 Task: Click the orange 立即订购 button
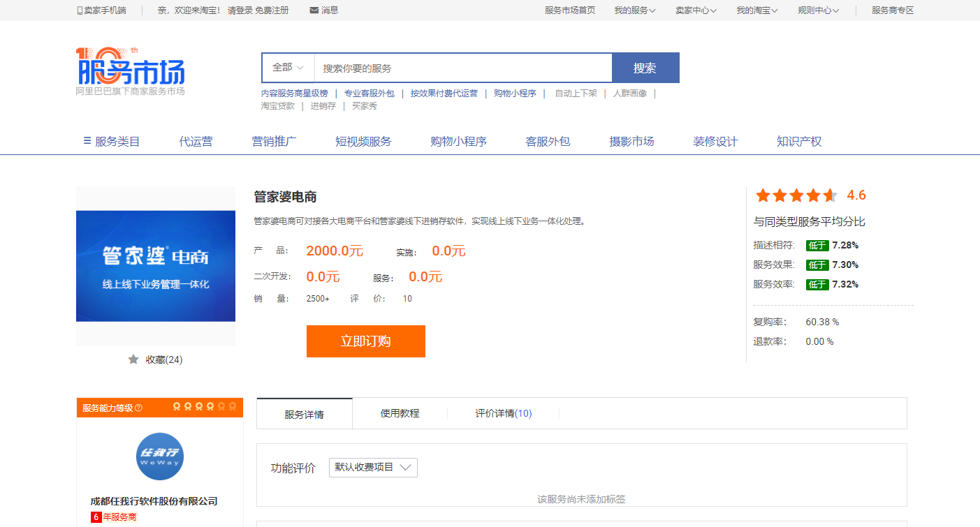coord(366,341)
